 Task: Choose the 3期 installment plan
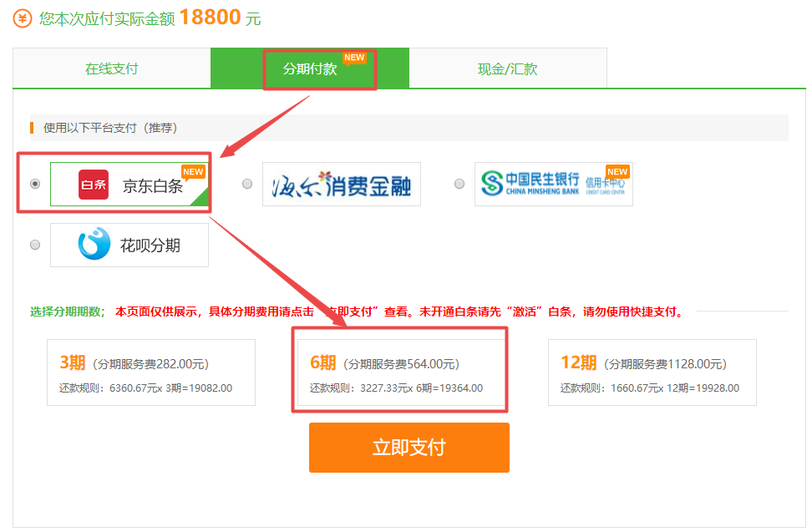(150, 372)
